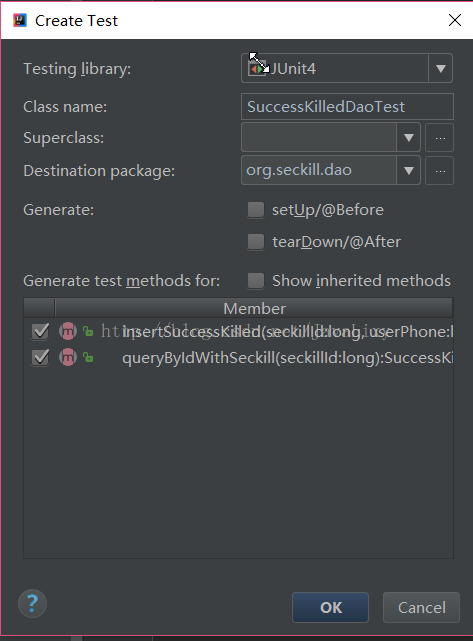Enable tearDown/@After generation
Viewport: 473px width, 641px height.
click(x=256, y=242)
